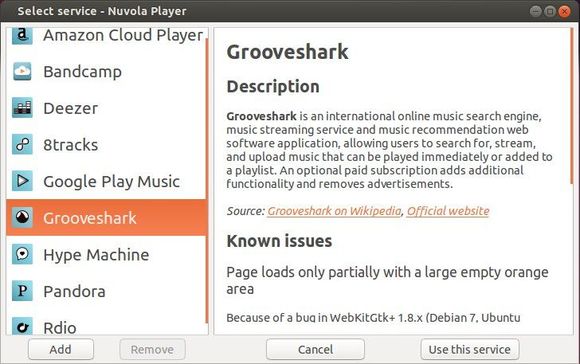Cancel the service selection dialog
580x364 pixels.
[x=315, y=349]
